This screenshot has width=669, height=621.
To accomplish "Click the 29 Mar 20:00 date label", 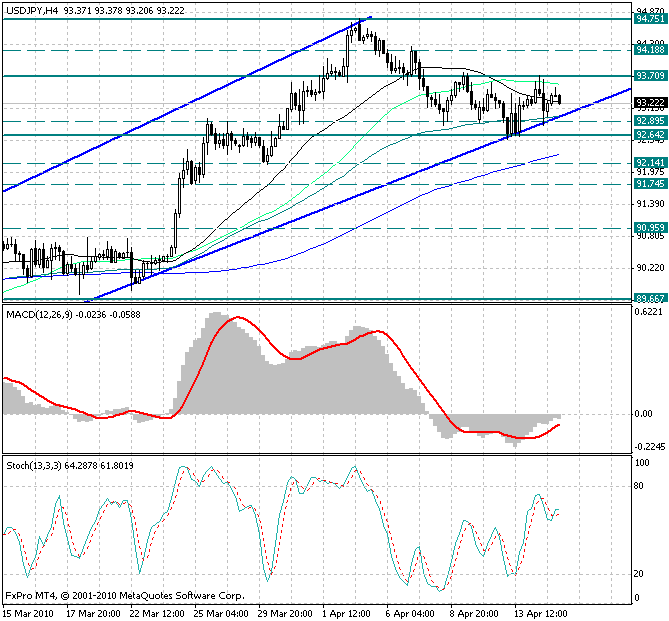I will coord(285,614).
